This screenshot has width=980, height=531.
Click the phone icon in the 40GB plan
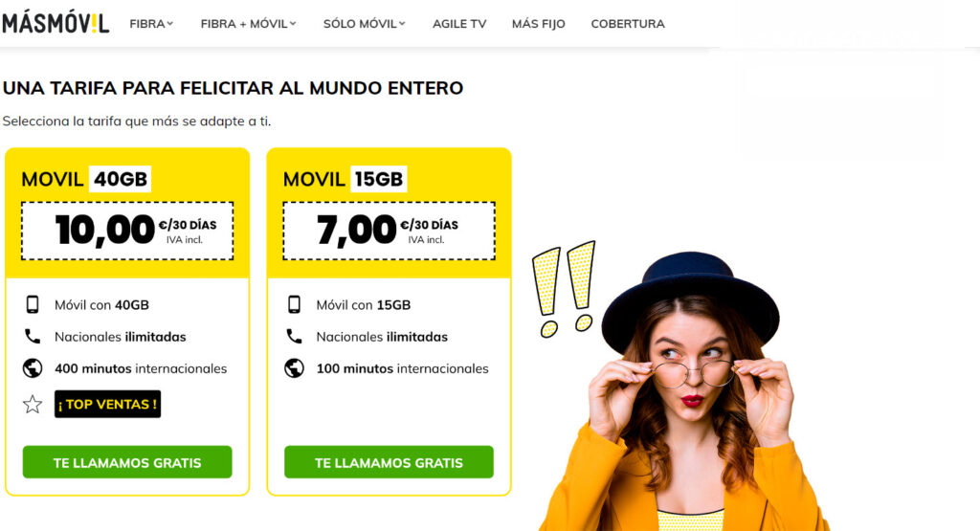32,305
